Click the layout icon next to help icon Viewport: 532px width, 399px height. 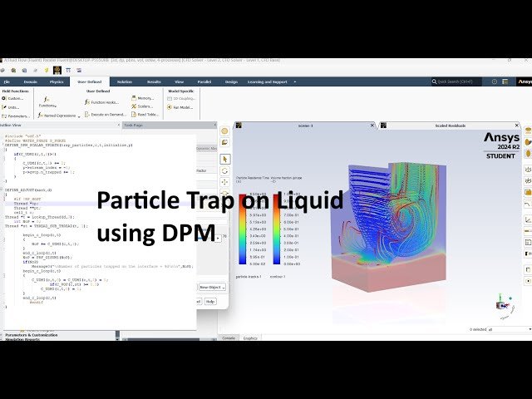(505, 81)
